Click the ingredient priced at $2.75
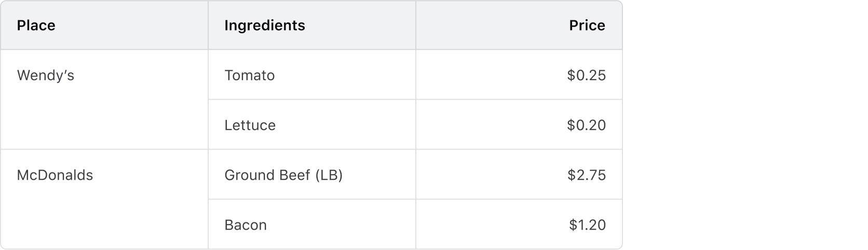Viewport: 868px width, 250px height. 283,175
